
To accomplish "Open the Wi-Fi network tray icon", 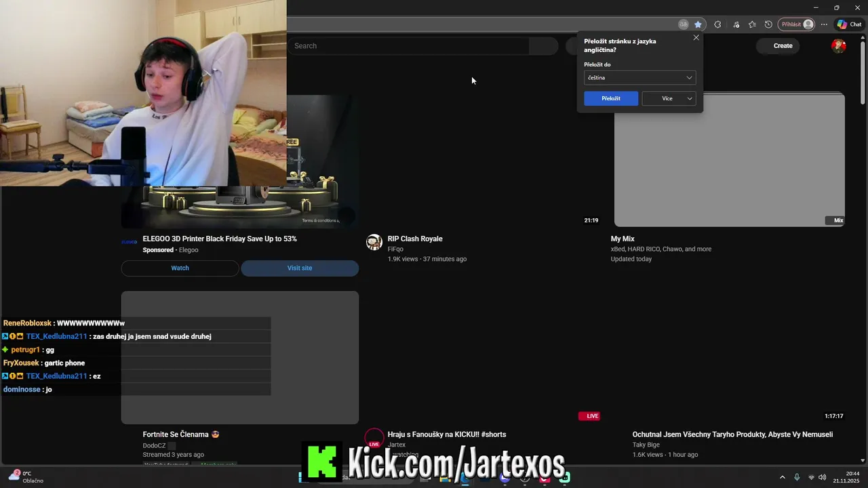I will click(811, 477).
